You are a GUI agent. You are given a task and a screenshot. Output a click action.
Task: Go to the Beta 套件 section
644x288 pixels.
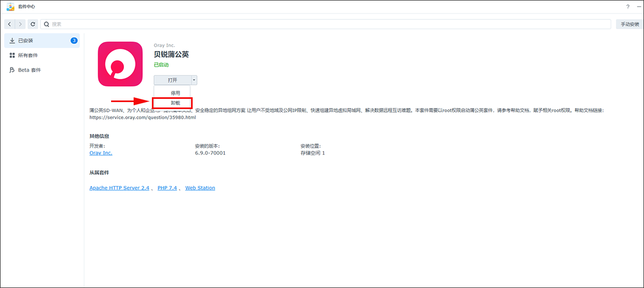29,70
